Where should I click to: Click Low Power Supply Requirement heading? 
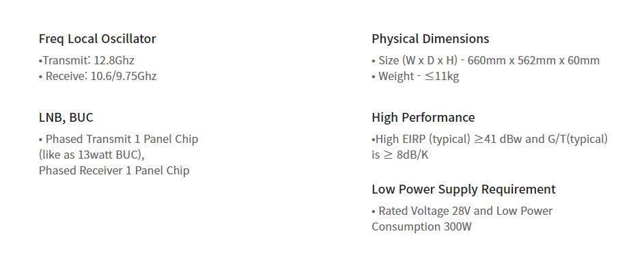click(x=463, y=189)
